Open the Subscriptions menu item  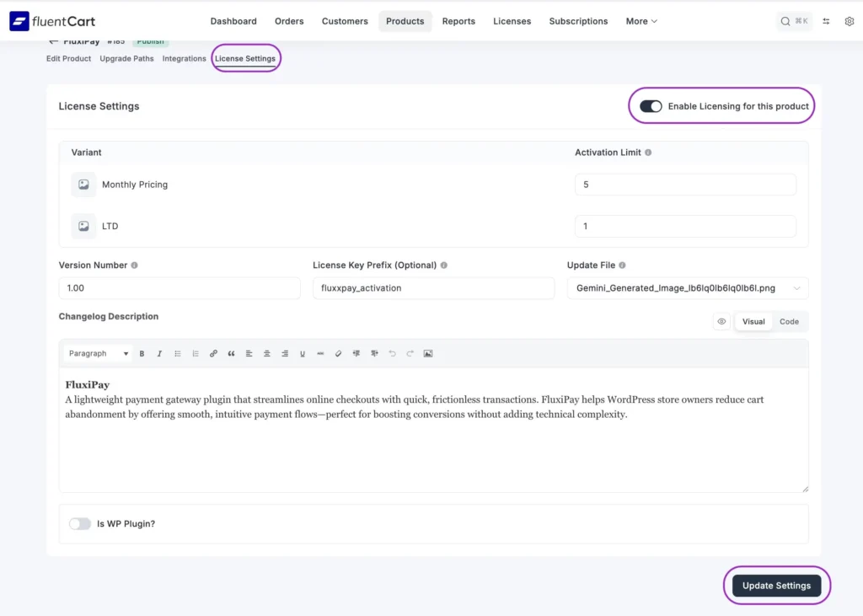pyautogui.click(x=578, y=21)
